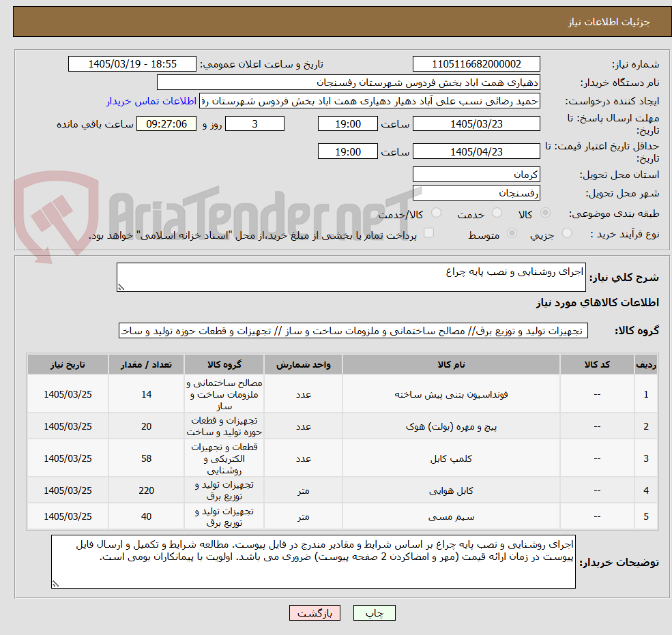Click the delivery city field رفسنجان

click(476, 193)
